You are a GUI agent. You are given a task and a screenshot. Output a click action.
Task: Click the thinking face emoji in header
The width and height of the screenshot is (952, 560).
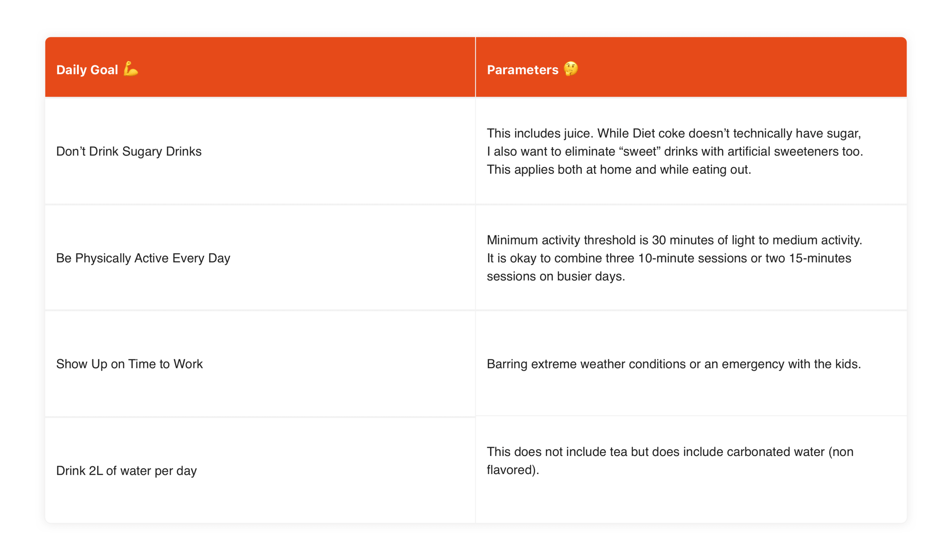[x=571, y=69]
